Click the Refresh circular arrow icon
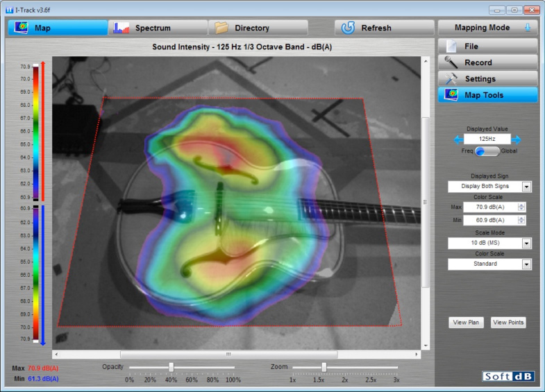 coord(348,28)
